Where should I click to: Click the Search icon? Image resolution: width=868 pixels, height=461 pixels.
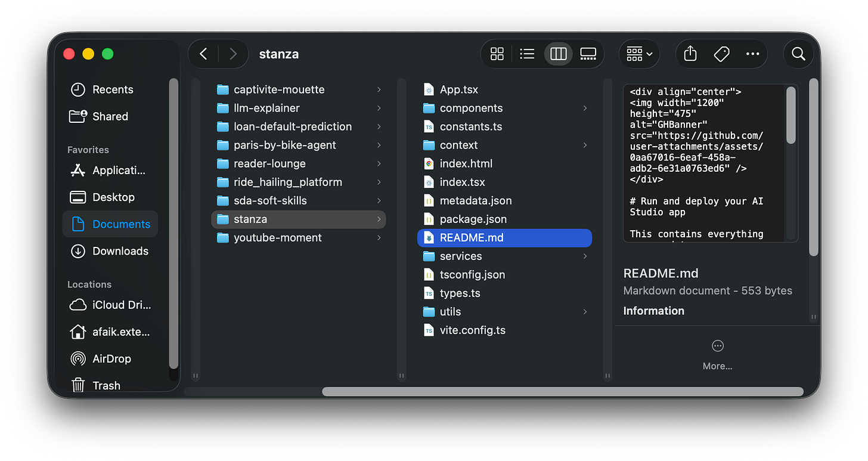[x=798, y=54]
